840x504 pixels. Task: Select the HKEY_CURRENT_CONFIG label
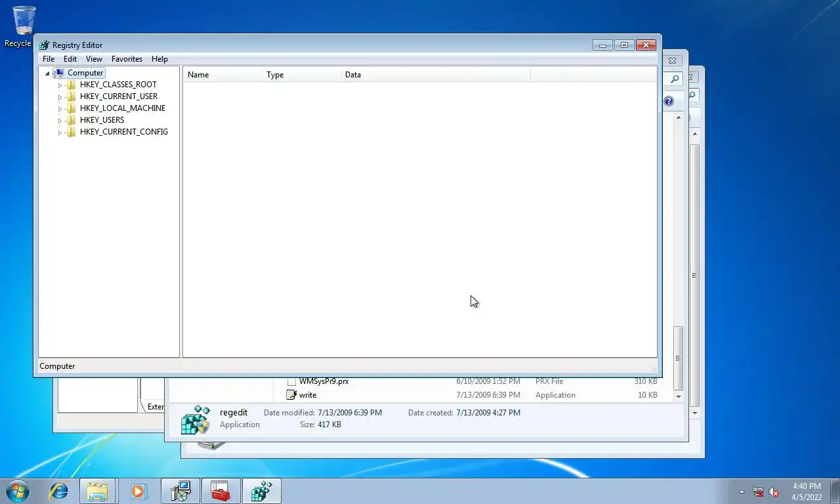(124, 132)
